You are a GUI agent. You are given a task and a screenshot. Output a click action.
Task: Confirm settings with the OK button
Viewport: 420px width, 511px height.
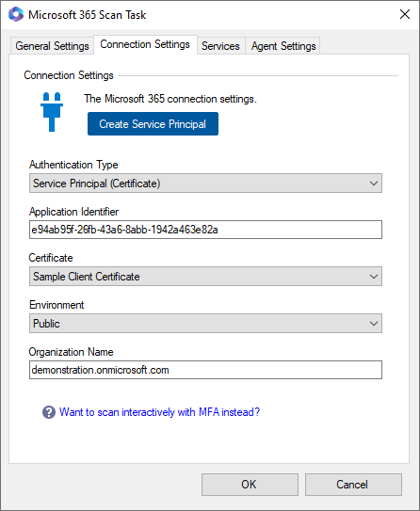250,485
